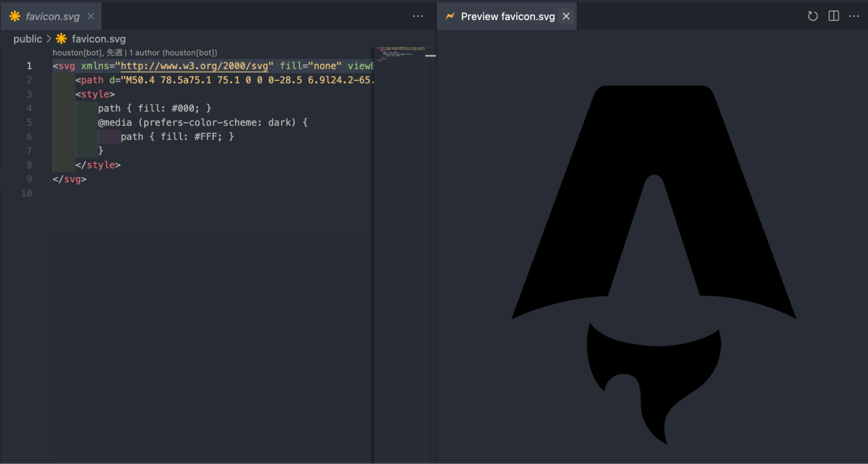This screenshot has height=464, width=868.
Task: Close the favicon.svg editor tab
Action: [91, 16]
